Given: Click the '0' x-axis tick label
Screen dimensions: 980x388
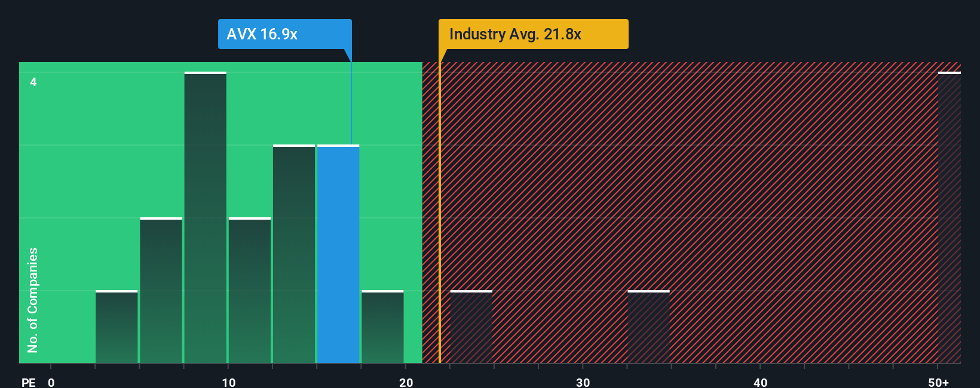Looking at the screenshot, I should pos(51,382).
